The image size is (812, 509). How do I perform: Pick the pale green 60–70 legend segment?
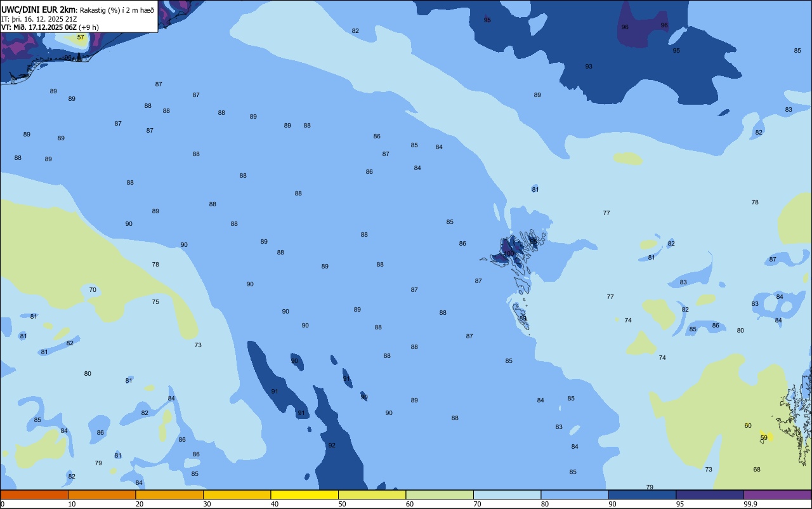click(440, 494)
